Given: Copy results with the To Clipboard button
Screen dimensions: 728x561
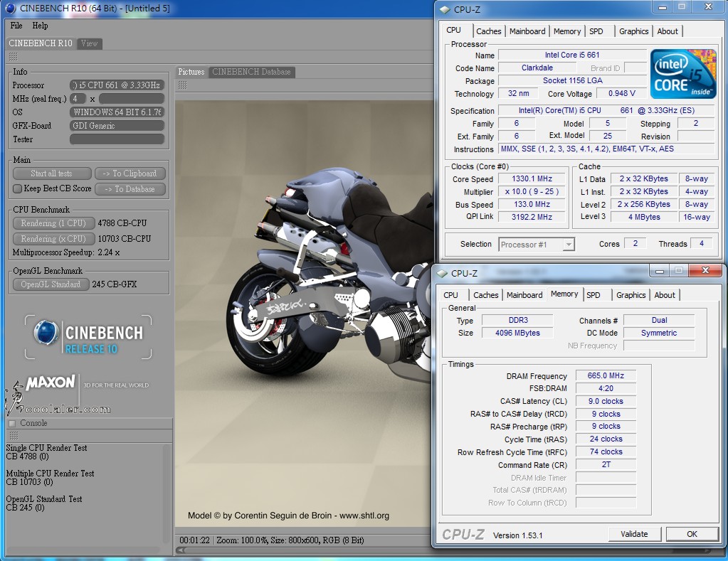Looking at the screenshot, I should click(x=130, y=173).
